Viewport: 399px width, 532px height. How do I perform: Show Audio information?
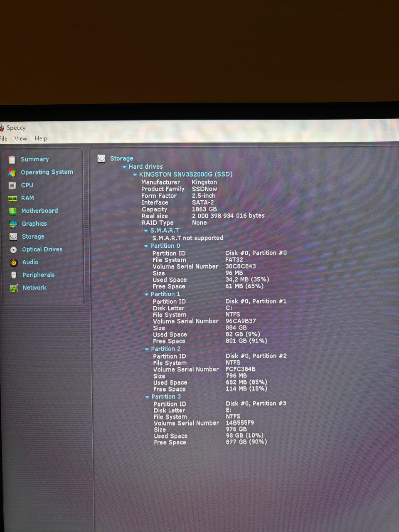tap(30, 262)
